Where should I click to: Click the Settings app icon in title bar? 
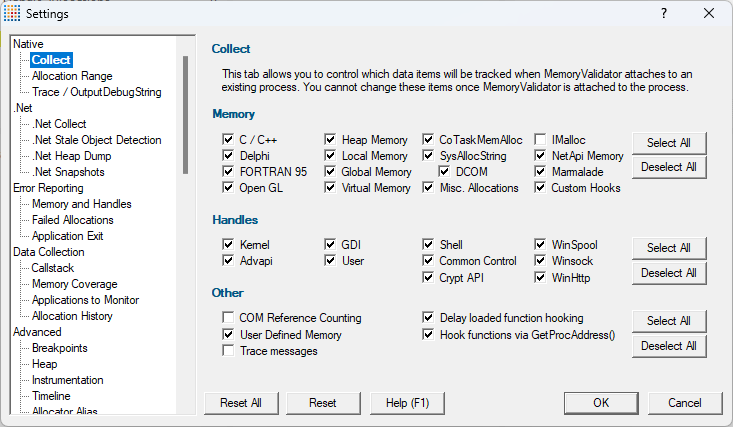point(12,14)
